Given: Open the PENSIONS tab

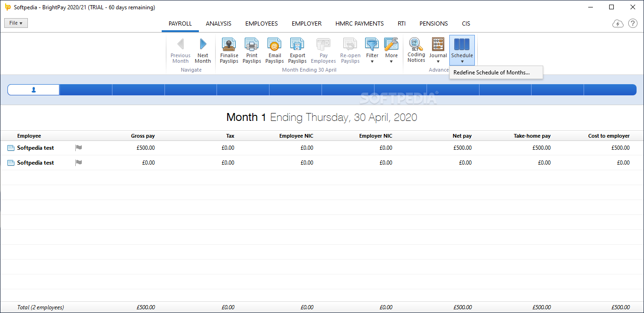Looking at the screenshot, I should coord(434,24).
